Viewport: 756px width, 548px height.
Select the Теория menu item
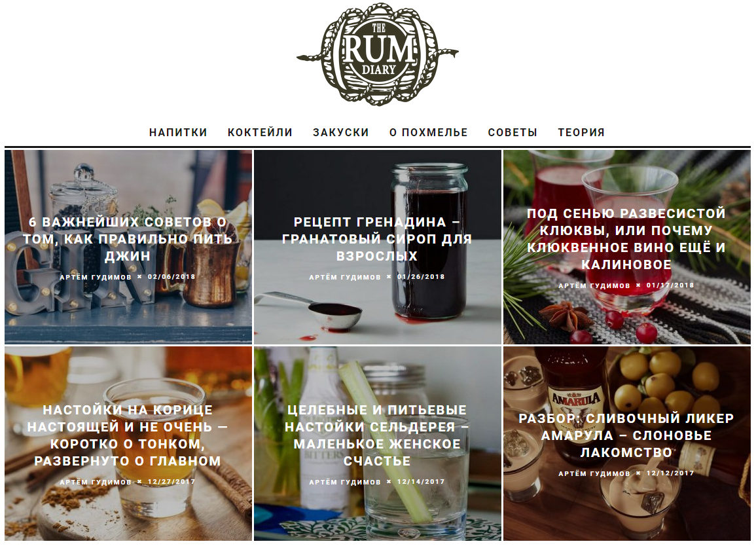pyautogui.click(x=581, y=132)
